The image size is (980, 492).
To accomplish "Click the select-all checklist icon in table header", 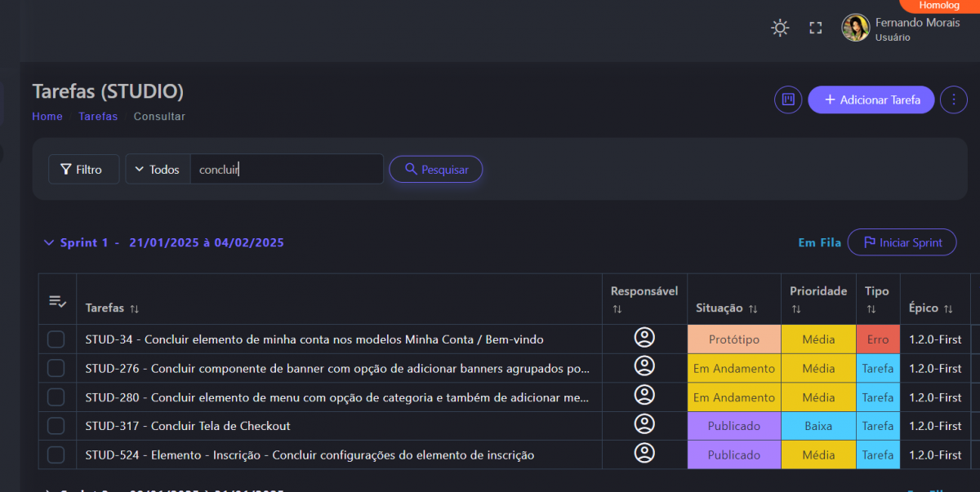I will pyautogui.click(x=57, y=302).
